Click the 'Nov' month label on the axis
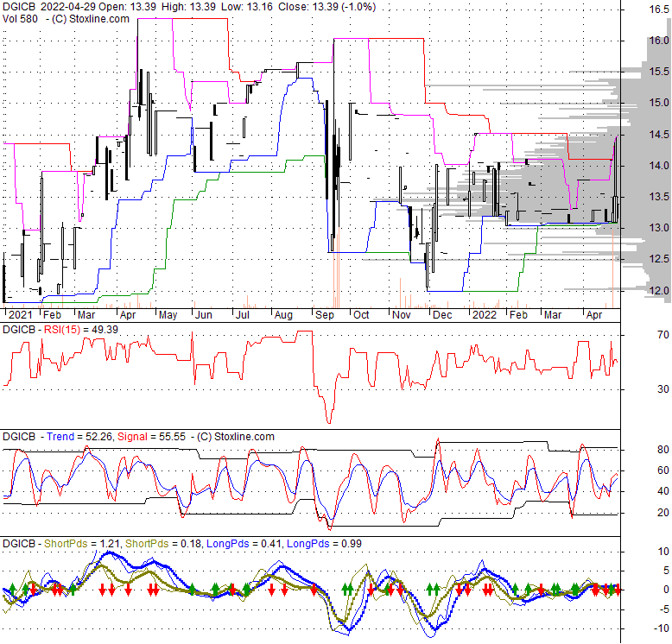The image size is (672, 644). coord(402,315)
